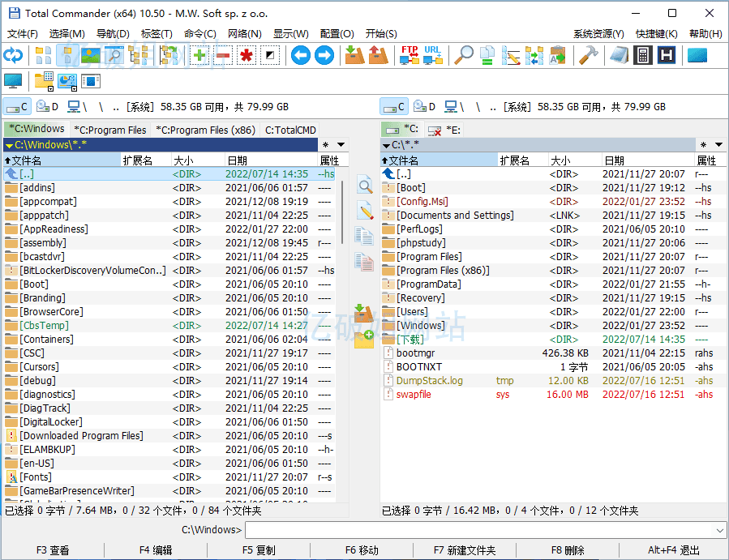Viewport: 729px width, 560px height.
Task: Click the red minus unselect group icon
Action: click(223, 56)
